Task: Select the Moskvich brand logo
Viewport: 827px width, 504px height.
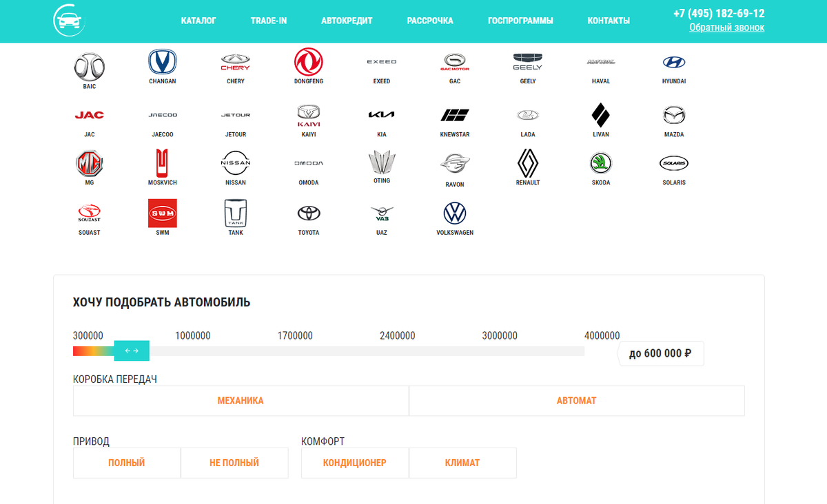Action: tap(163, 163)
